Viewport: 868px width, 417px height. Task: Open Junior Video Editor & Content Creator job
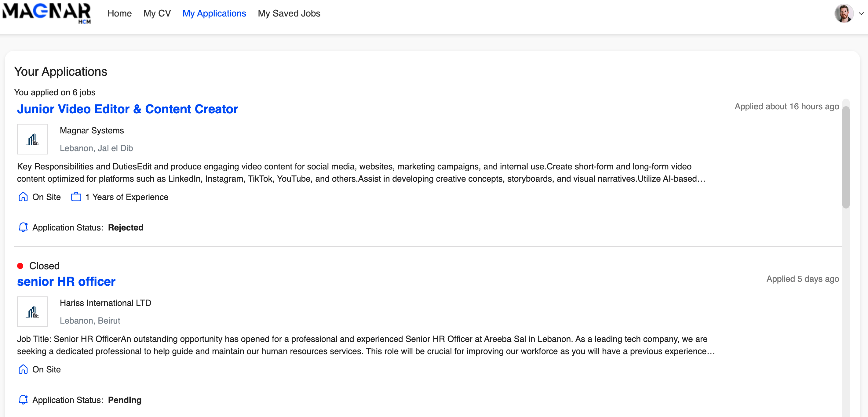127,109
